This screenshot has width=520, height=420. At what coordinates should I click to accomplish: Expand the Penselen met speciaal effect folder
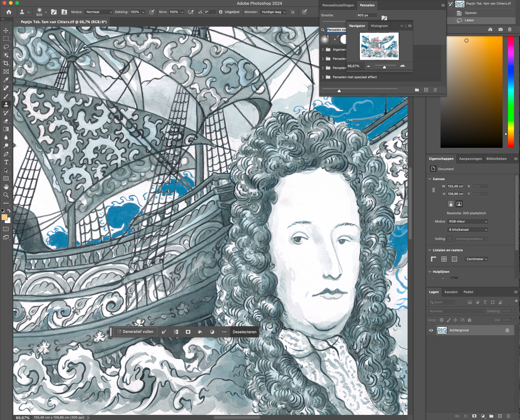coord(323,77)
